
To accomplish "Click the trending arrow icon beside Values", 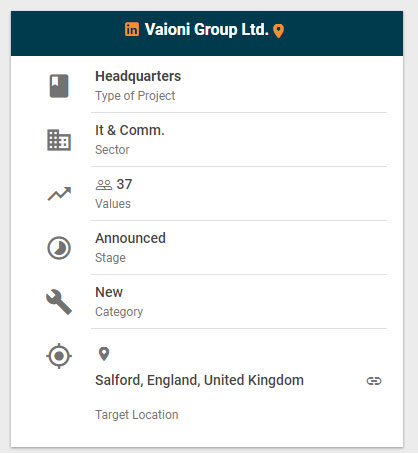I will click(59, 194).
